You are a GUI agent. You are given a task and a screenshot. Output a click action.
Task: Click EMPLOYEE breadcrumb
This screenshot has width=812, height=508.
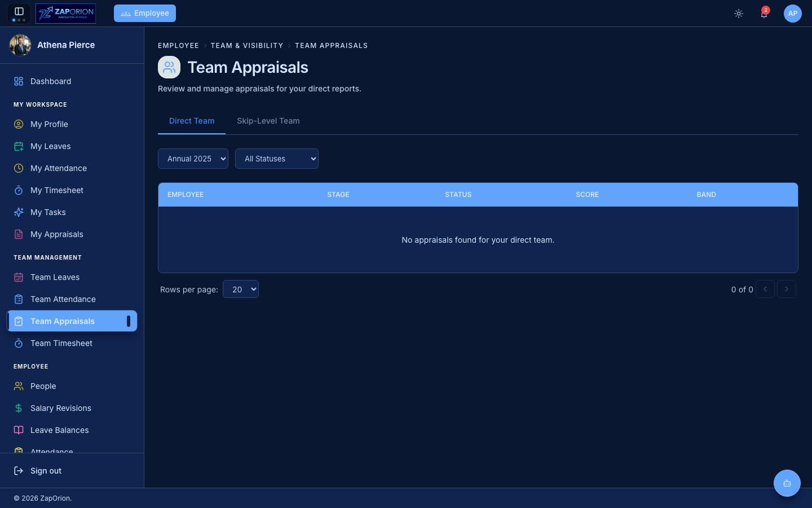[178, 46]
